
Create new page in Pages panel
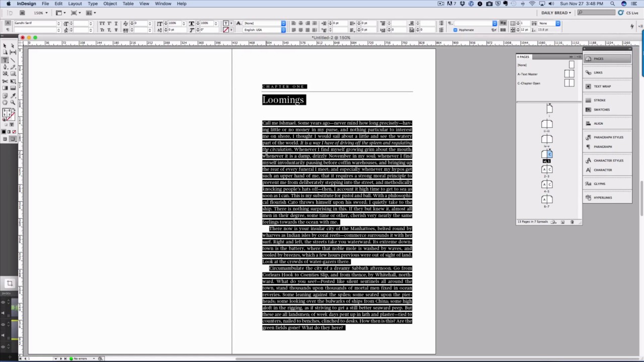click(x=562, y=222)
